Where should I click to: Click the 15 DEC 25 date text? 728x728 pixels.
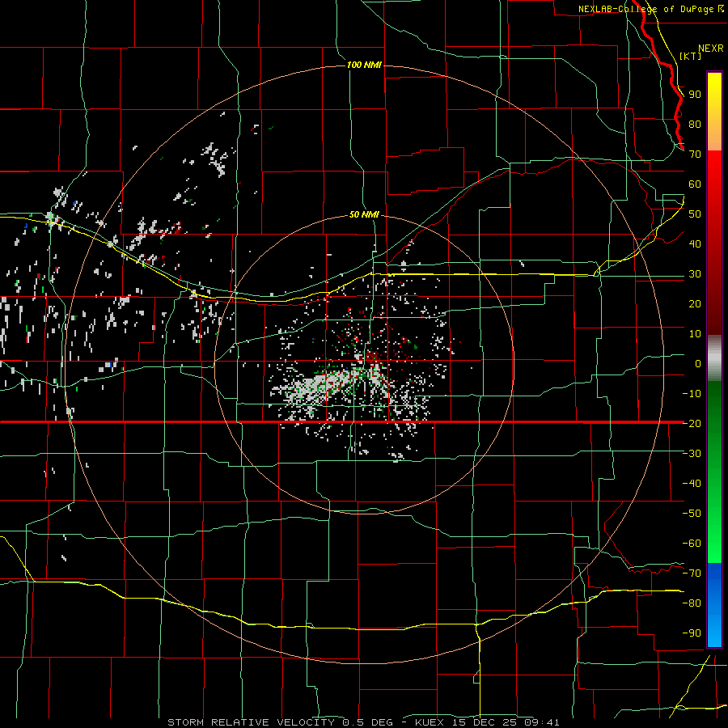pos(485,722)
